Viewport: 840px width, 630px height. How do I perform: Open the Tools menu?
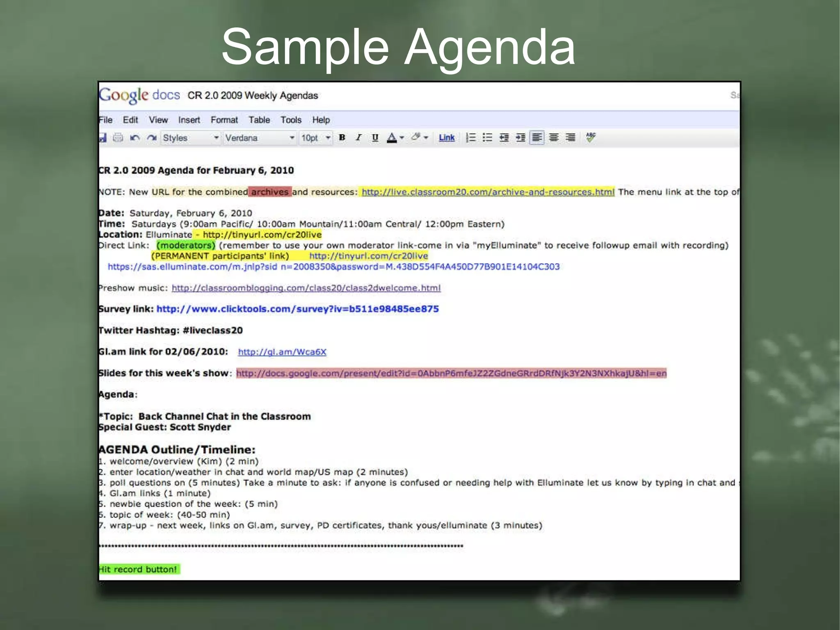[x=291, y=120]
